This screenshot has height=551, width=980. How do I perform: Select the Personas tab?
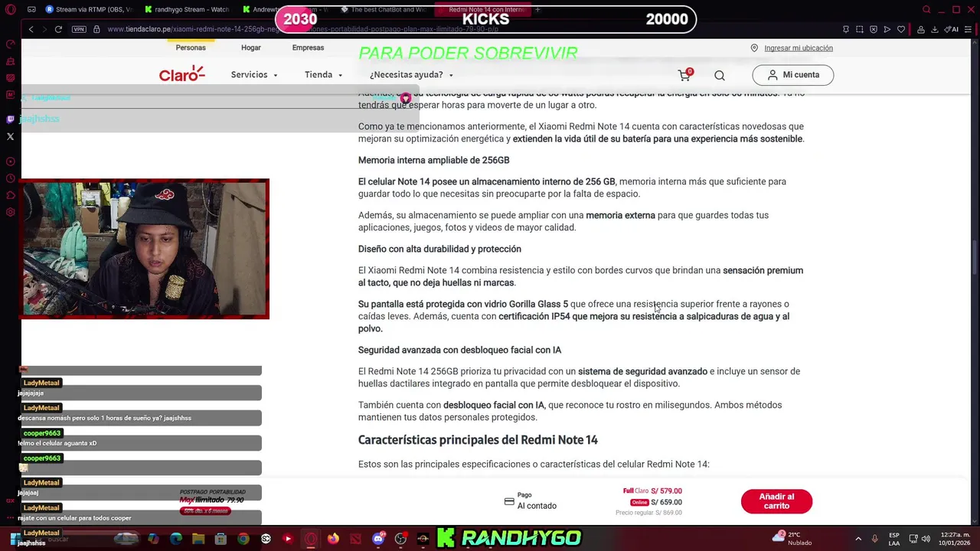click(191, 47)
